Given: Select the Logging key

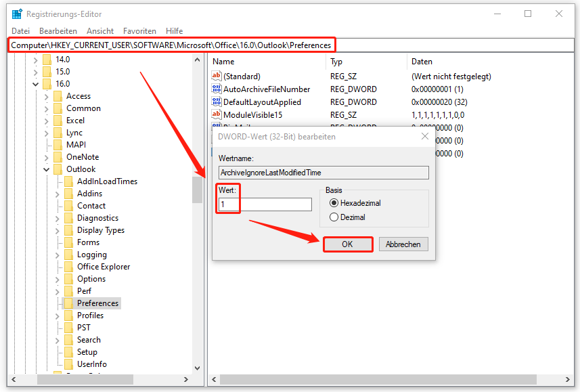Looking at the screenshot, I should [x=92, y=255].
